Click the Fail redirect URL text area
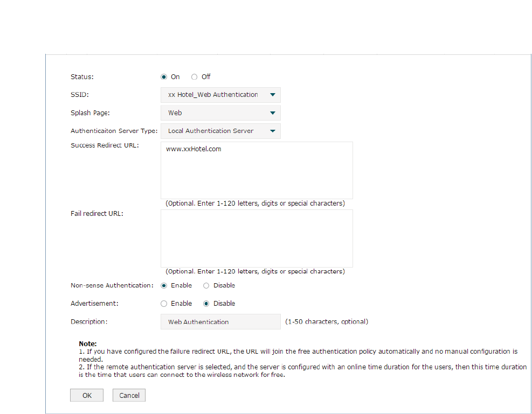This screenshot has width=532, height=414. click(x=257, y=238)
